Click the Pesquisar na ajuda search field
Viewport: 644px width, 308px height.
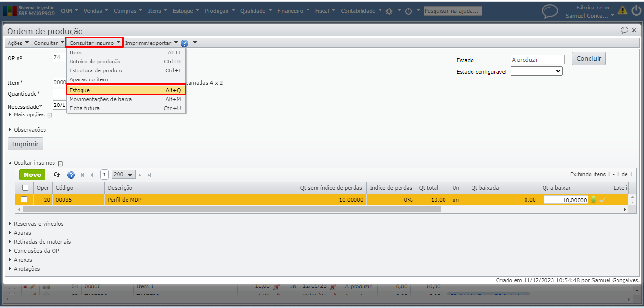pos(453,11)
